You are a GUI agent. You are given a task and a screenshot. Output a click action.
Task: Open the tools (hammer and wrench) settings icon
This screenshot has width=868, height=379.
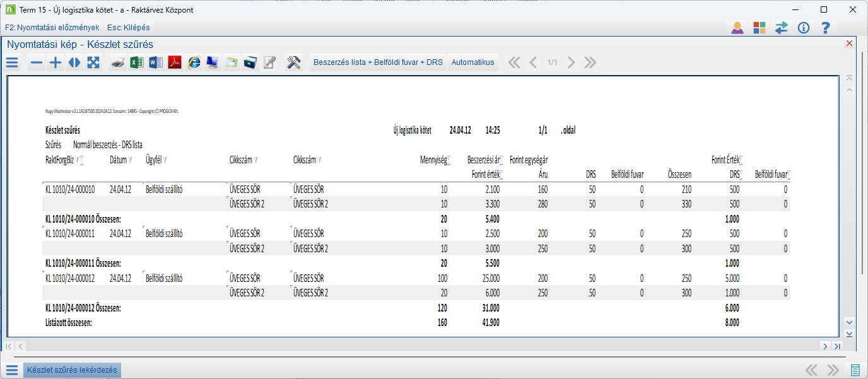[x=293, y=62]
